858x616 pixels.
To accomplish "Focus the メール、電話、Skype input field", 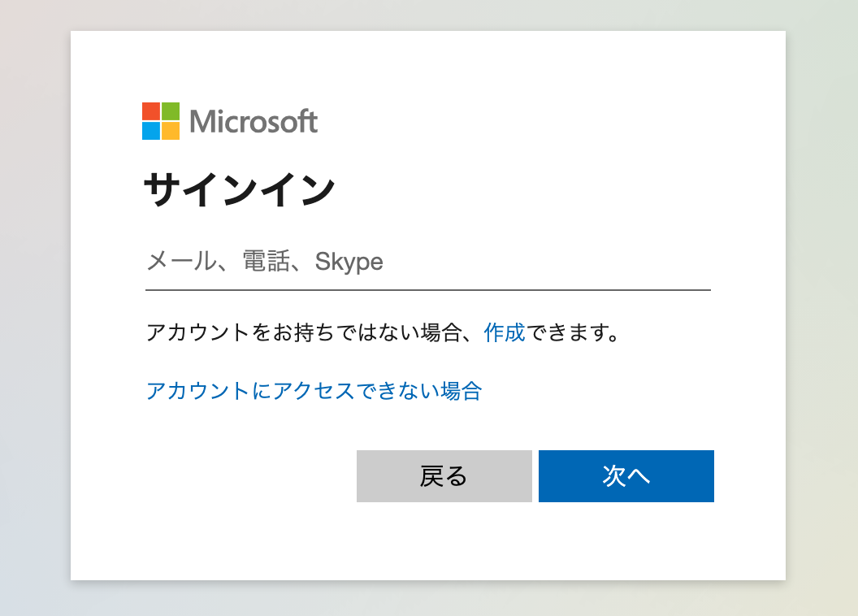I will (428, 262).
